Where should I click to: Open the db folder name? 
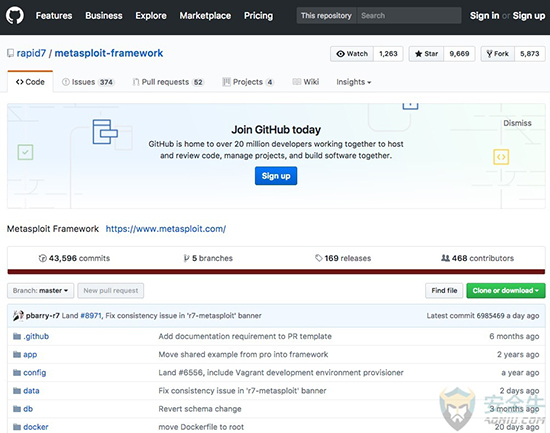(28, 409)
